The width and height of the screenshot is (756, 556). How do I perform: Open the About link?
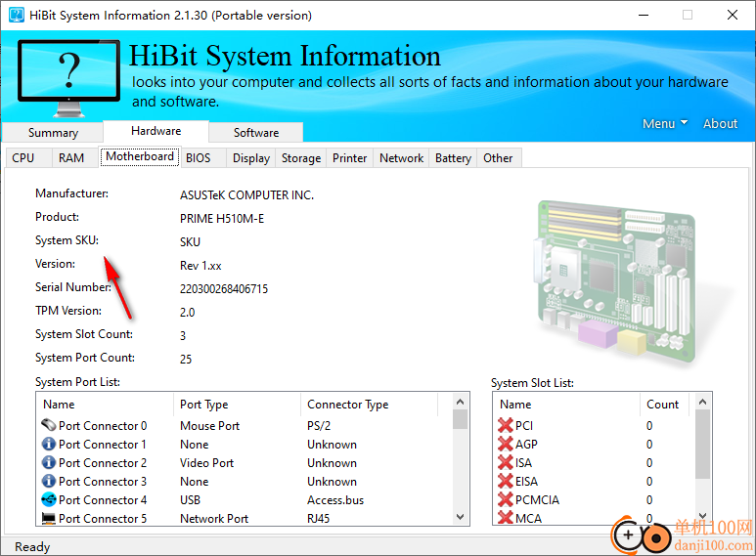720,124
